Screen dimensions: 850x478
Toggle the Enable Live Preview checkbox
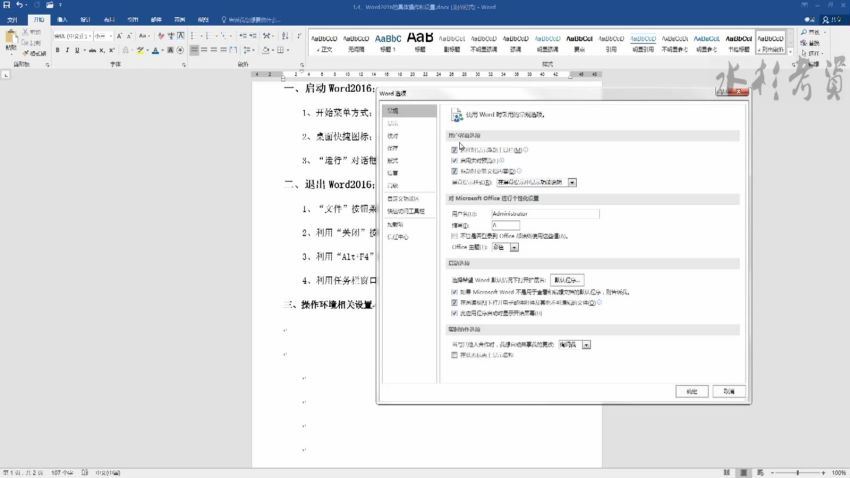pos(454,160)
